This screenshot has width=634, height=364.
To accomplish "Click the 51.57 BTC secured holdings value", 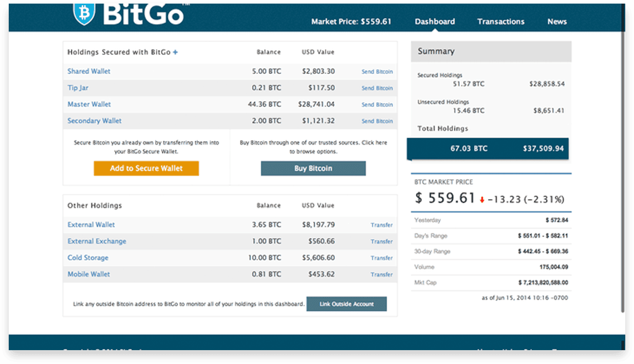I will [x=469, y=83].
